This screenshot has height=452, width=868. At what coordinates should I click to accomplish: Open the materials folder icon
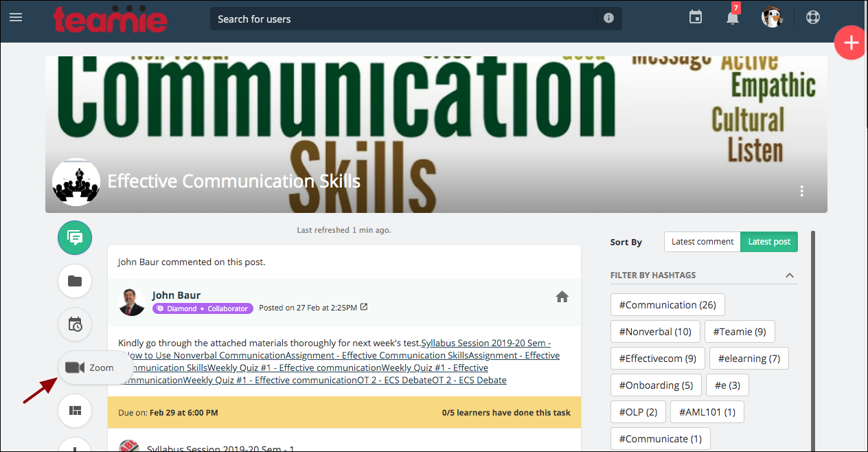pos(75,281)
